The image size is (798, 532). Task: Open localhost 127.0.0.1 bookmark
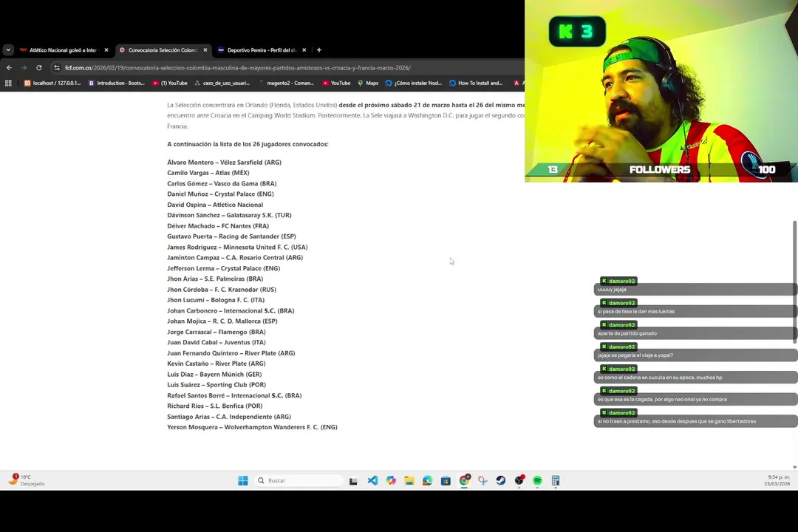click(x=52, y=83)
